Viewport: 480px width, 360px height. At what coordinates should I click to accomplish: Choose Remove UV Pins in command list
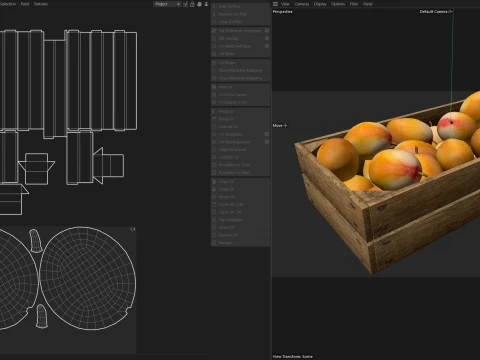(240, 14)
